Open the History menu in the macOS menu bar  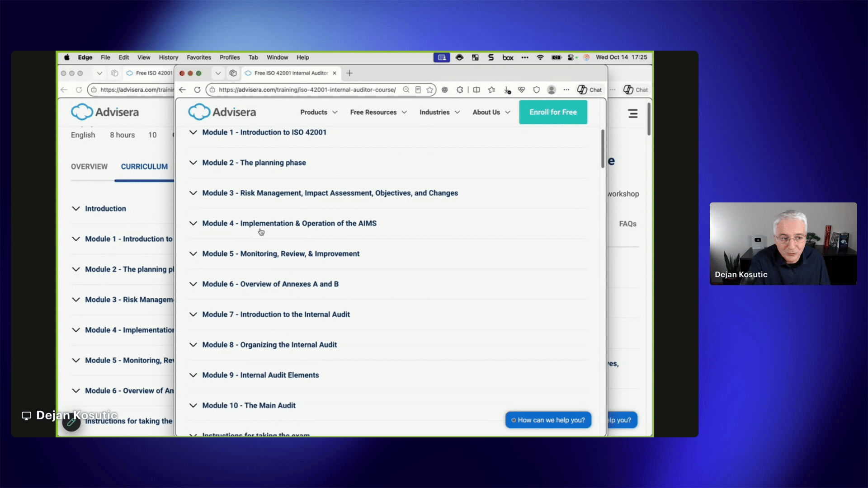pos(168,57)
